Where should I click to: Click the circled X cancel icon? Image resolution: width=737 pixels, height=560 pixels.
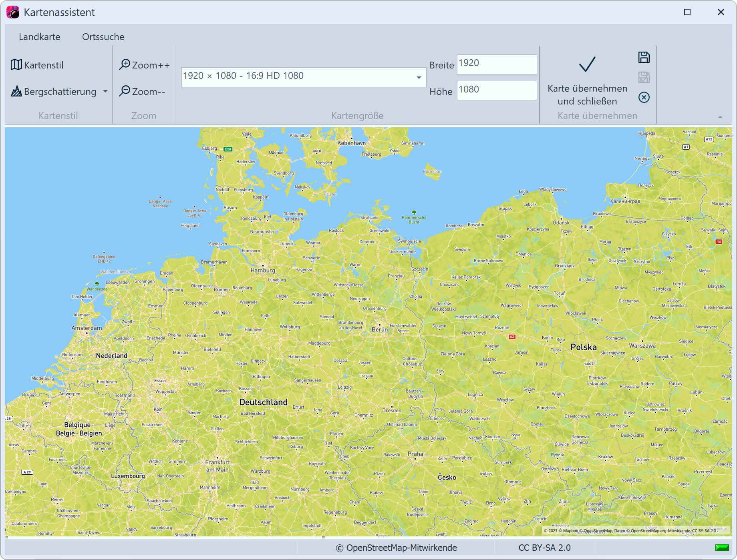(644, 97)
